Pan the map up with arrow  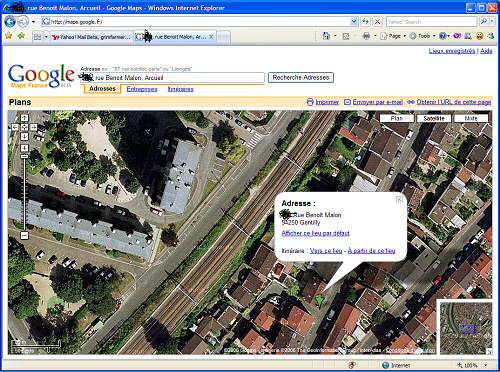(x=24, y=118)
